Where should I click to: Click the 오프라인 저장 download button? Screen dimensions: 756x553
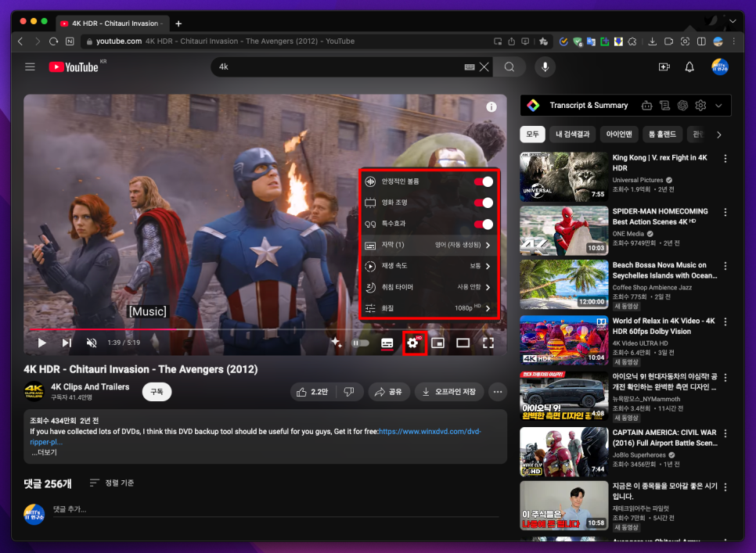point(449,392)
